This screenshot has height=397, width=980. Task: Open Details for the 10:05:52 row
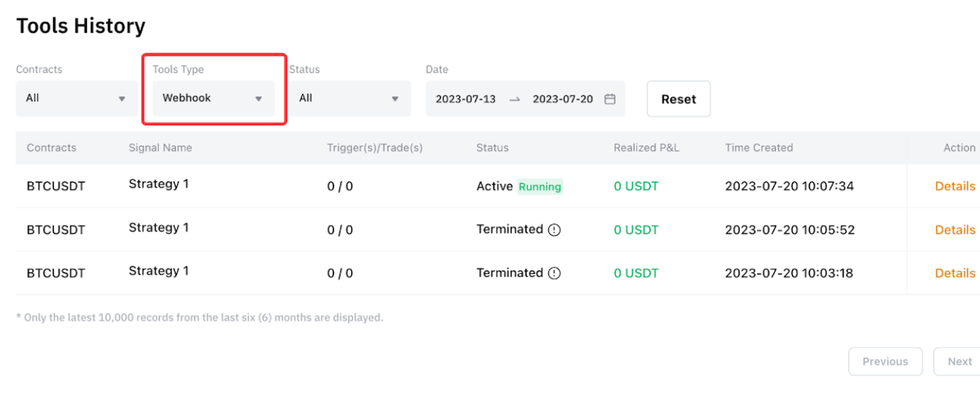click(955, 229)
